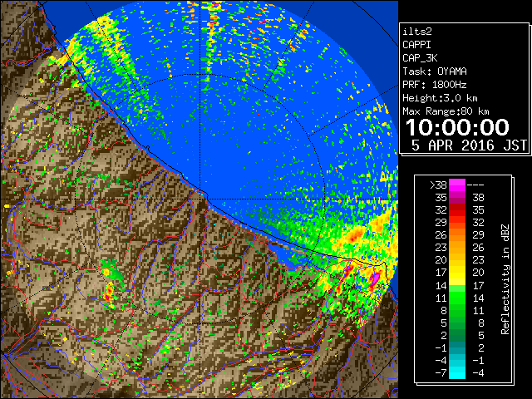Click the 'Reflectivity in dBZ' legend title
The image size is (532, 399).
pos(505,279)
